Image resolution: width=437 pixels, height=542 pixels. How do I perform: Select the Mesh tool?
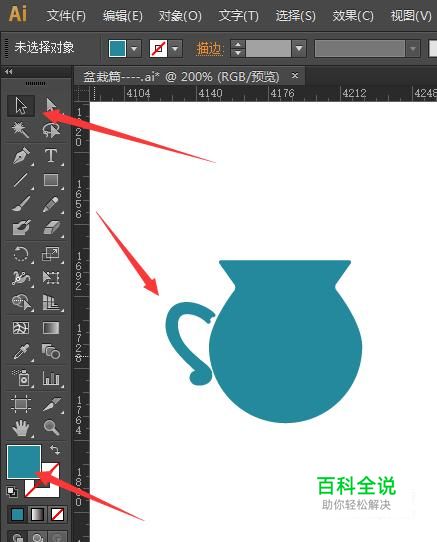click(x=21, y=328)
